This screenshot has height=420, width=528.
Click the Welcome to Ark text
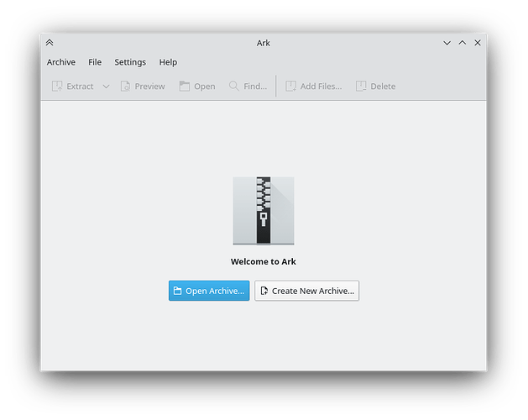tap(264, 261)
